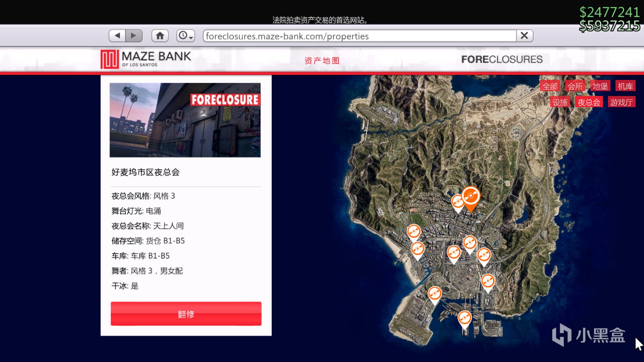This screenshot has height=362, width=644.
Task: Filter map by 机库 hangars
Action: [625, 86]
